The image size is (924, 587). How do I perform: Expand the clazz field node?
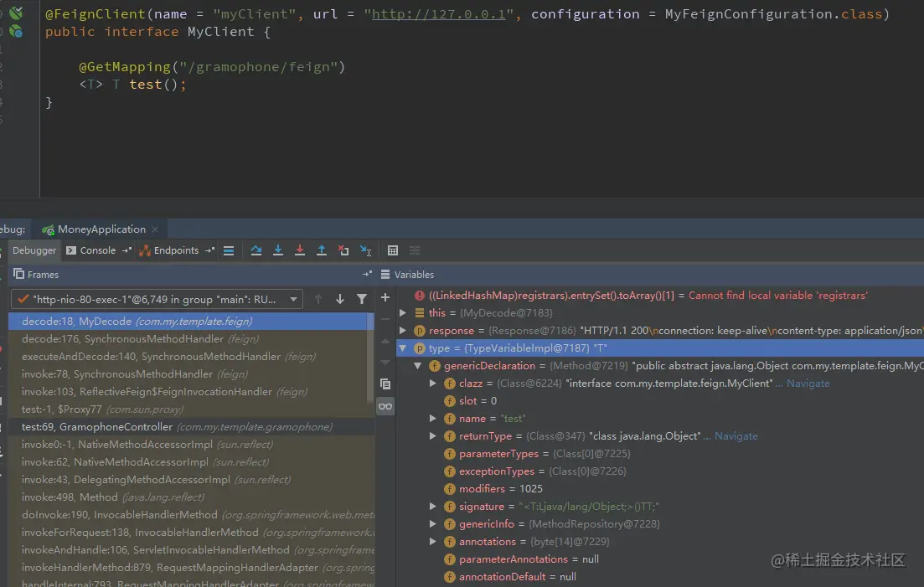click(x=432, y=384)
